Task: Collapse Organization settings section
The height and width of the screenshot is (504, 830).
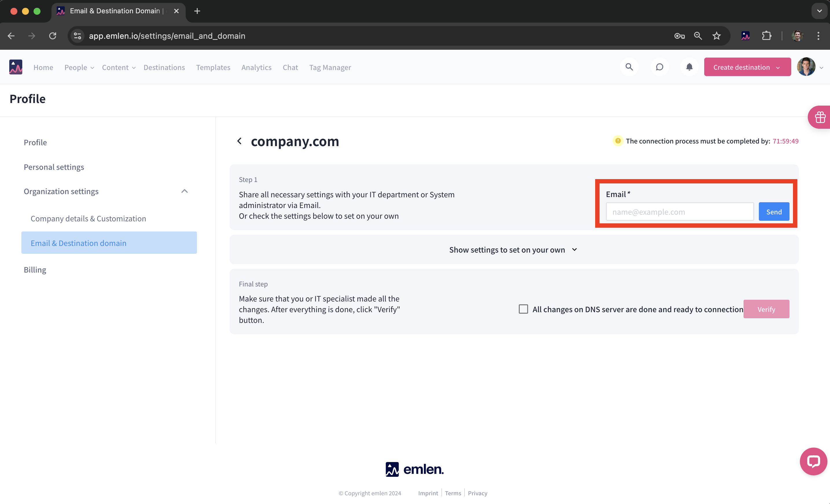Action: [x=184, y=191]
